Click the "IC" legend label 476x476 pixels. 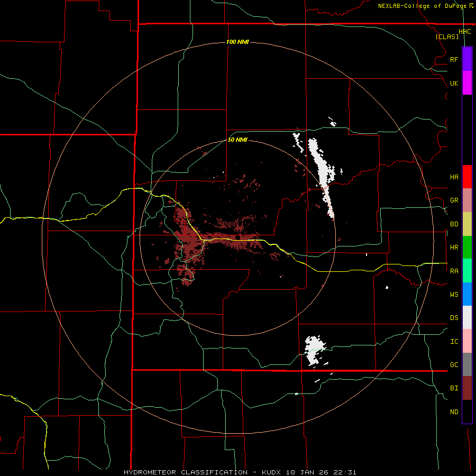[x=454, y=342]
